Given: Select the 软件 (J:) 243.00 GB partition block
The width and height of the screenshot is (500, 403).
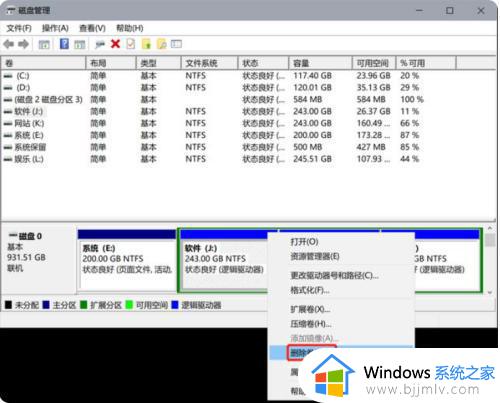Looking at the screenshot, I should click(x=224, y=260).
